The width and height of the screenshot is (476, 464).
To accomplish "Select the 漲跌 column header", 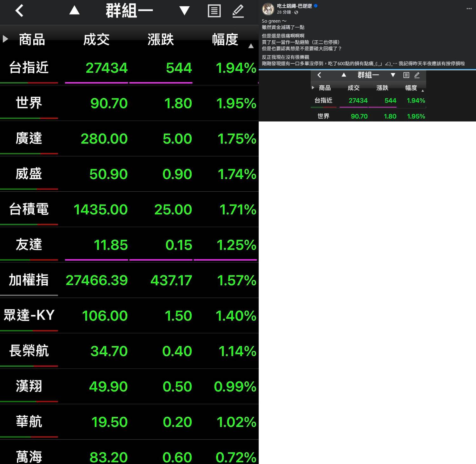I will tap(161, 40).
